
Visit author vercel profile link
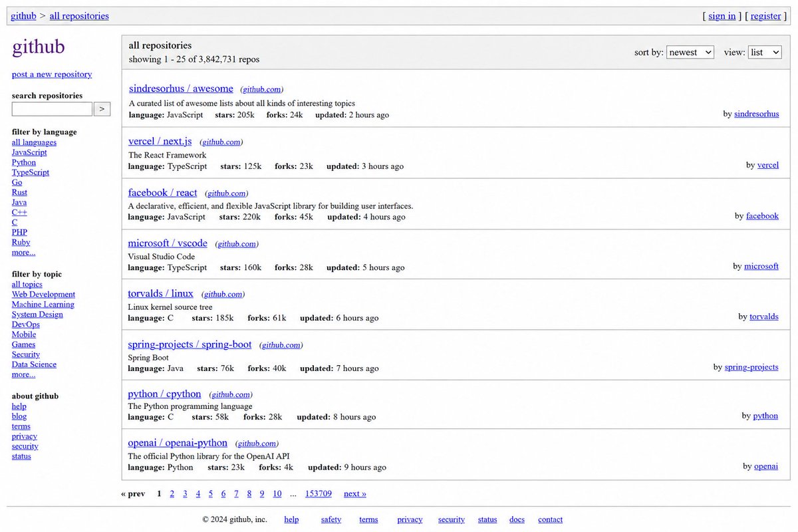click(768, 165)
